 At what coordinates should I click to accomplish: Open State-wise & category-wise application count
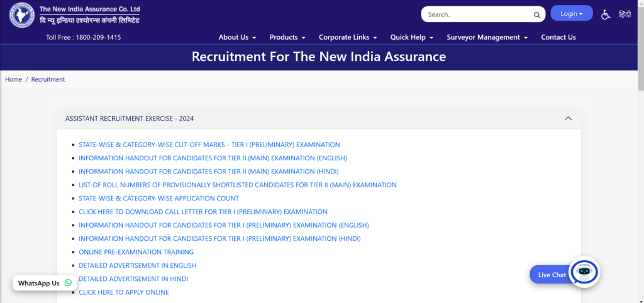tap(158, 198)
